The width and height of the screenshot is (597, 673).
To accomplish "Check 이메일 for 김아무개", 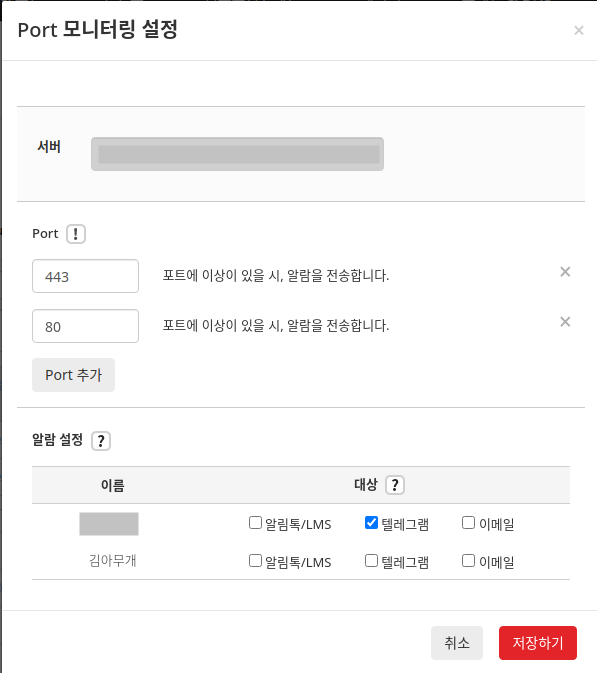I will (468, 561).
